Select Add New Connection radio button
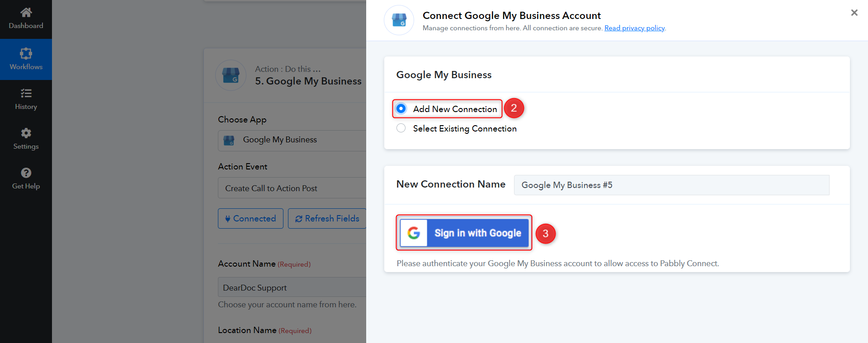The height and width of the screenshot is (343, 868). 401,108
